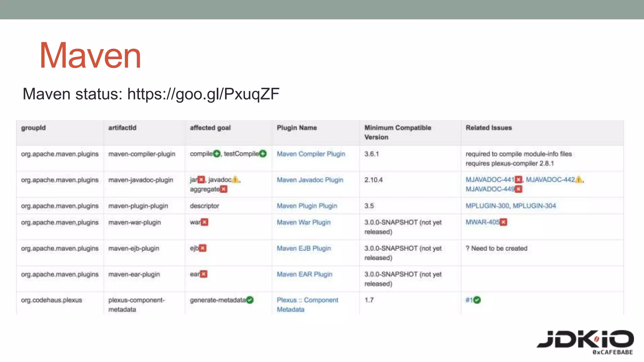Click green plus icon after testCompile goal
The image size is (644, 362).
pos(263,154)
